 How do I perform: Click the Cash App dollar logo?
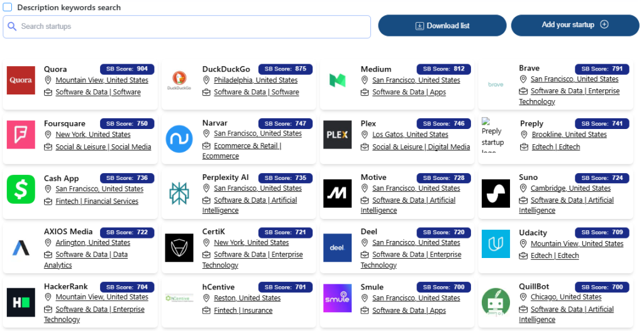(x=21, y=189)
